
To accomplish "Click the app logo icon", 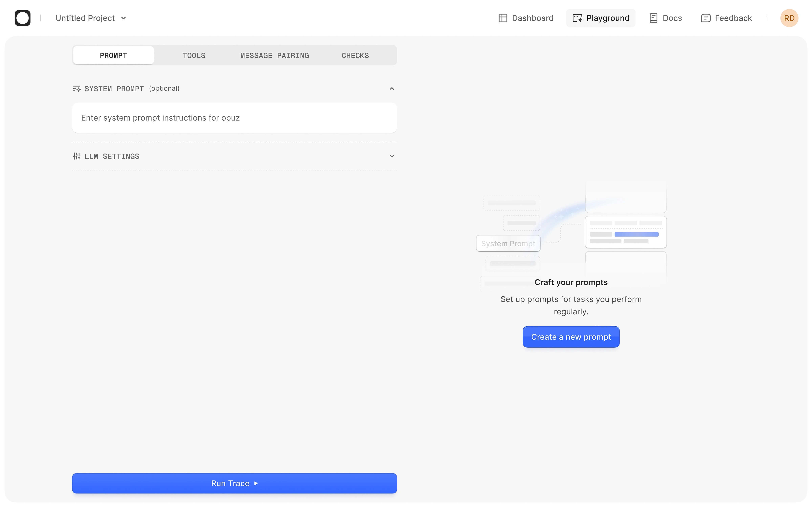I will pos(22,18).
